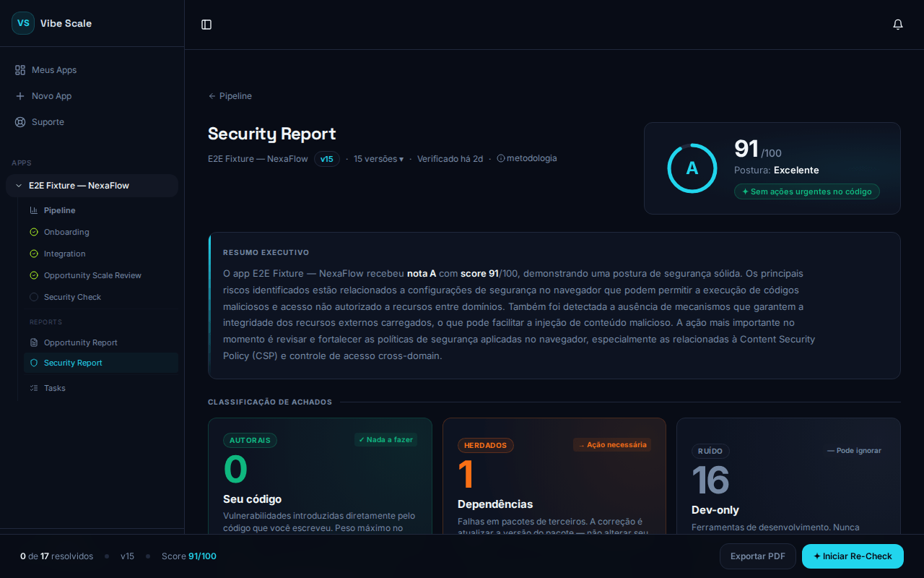Open Tasks in sidebar
924x578 pixels.
(101, 388)
